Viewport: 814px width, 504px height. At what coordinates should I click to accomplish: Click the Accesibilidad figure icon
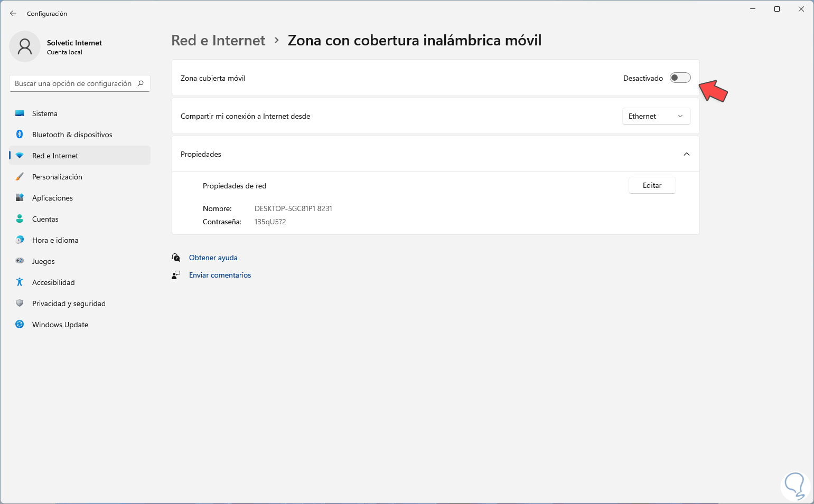point(20,282)
